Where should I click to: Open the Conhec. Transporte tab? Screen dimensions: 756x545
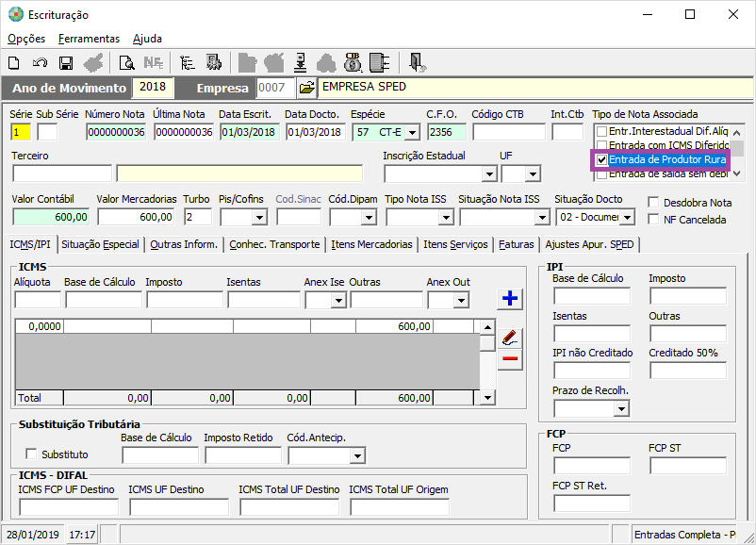point(274,244)
